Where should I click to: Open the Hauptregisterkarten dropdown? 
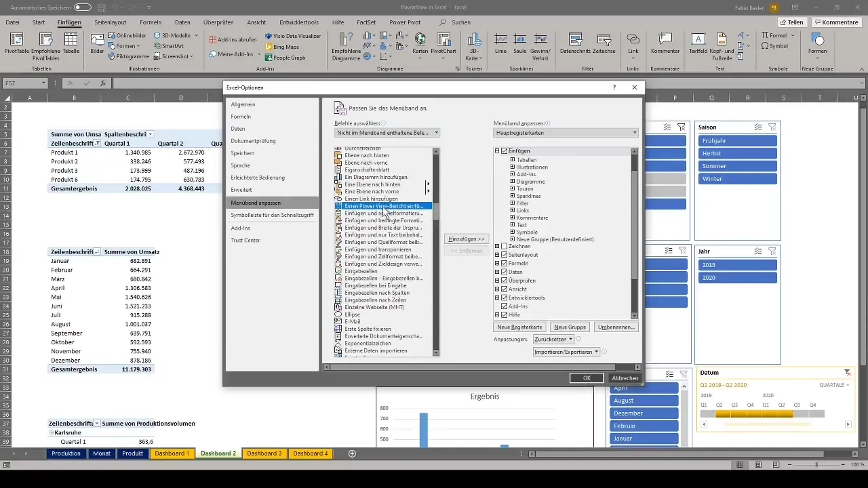point(566,133)
